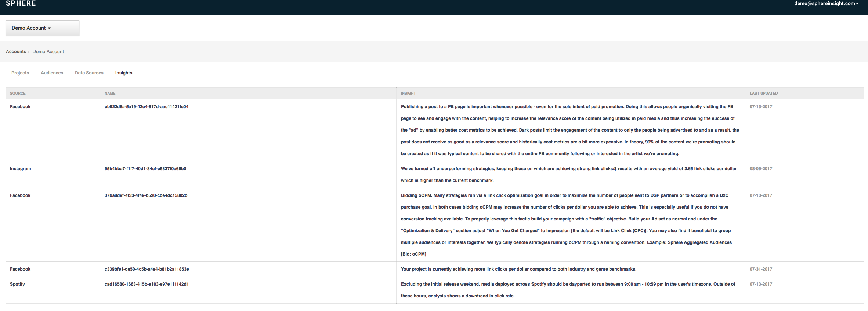Click the insight about underperforming strategies
Image resolution: width=868 pixels, height=311 pixels.
click(x=569, y=175)
